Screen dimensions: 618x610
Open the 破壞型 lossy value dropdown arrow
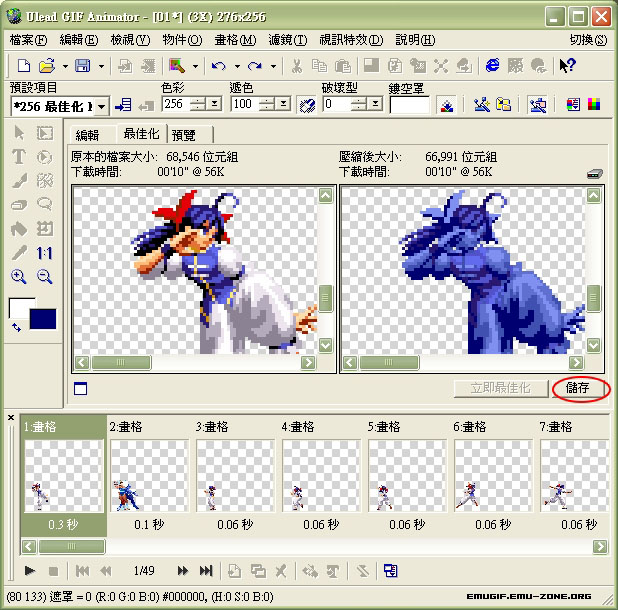point(376,104)
